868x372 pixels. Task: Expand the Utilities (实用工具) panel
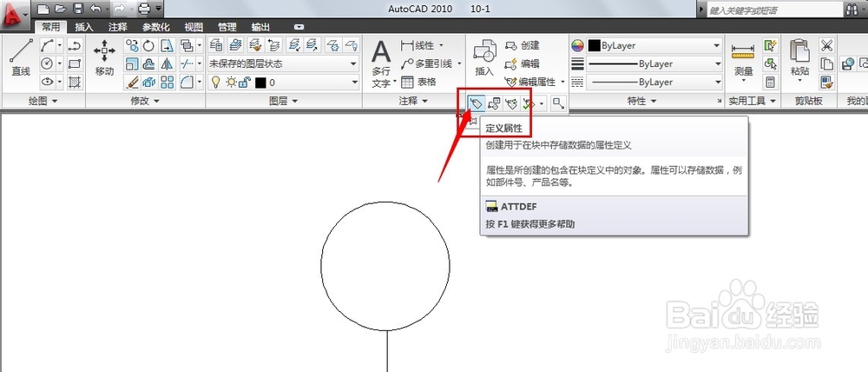[x=751, y=101]
